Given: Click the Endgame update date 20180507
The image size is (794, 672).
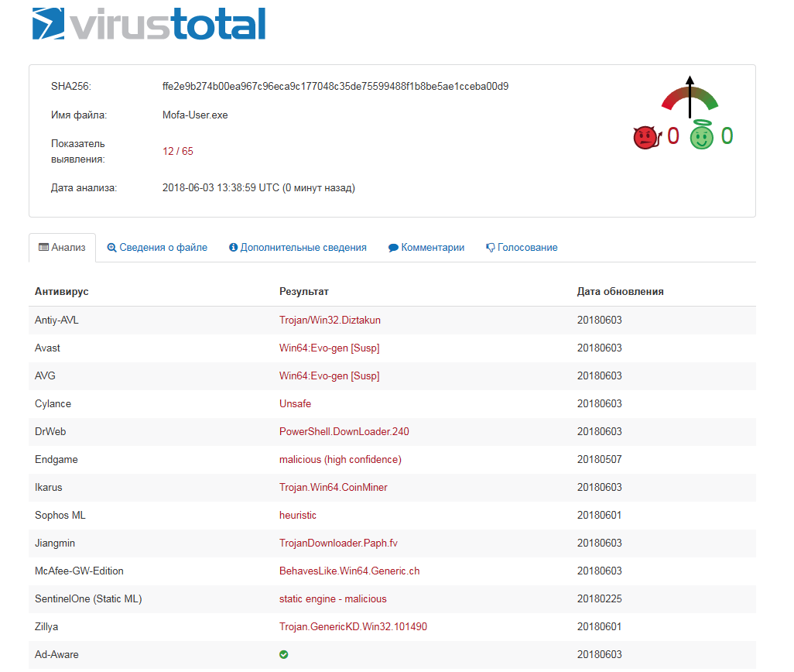Looking at the screenshot, I should (600, 459).
